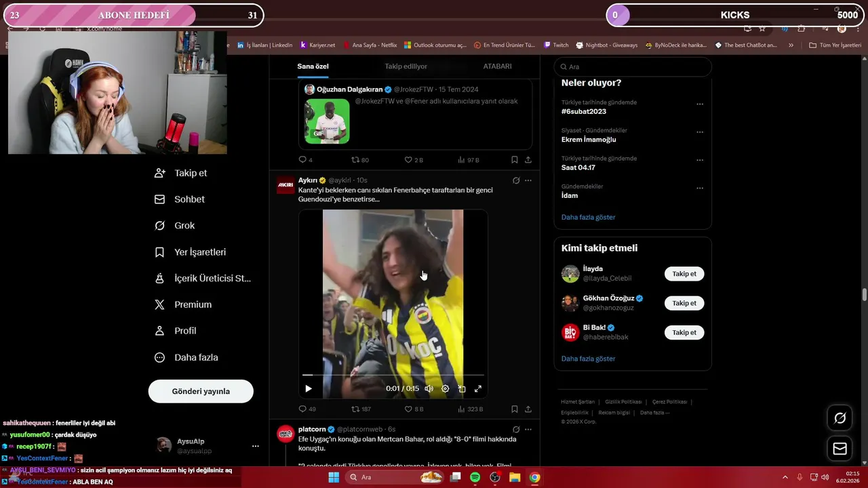Open File Explorer from taskbar
The image size is (868, 488).
515,477
